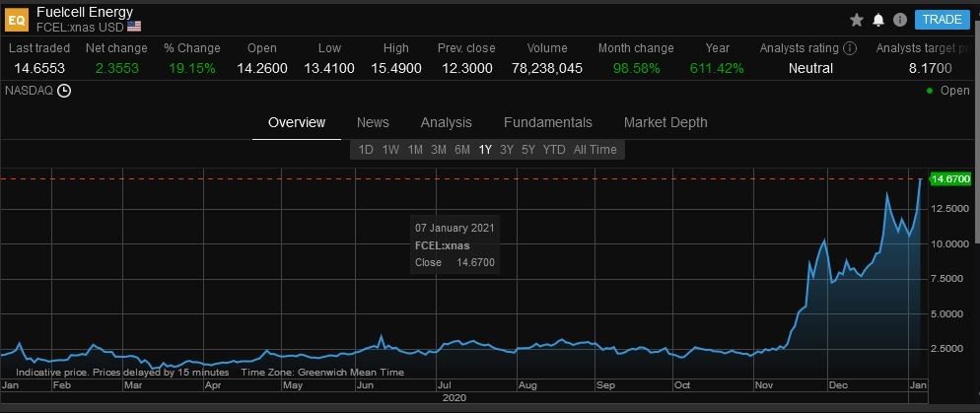Set a price alert with bell icon
Viewport: 980px width, 413px height.
click(878, 20)
